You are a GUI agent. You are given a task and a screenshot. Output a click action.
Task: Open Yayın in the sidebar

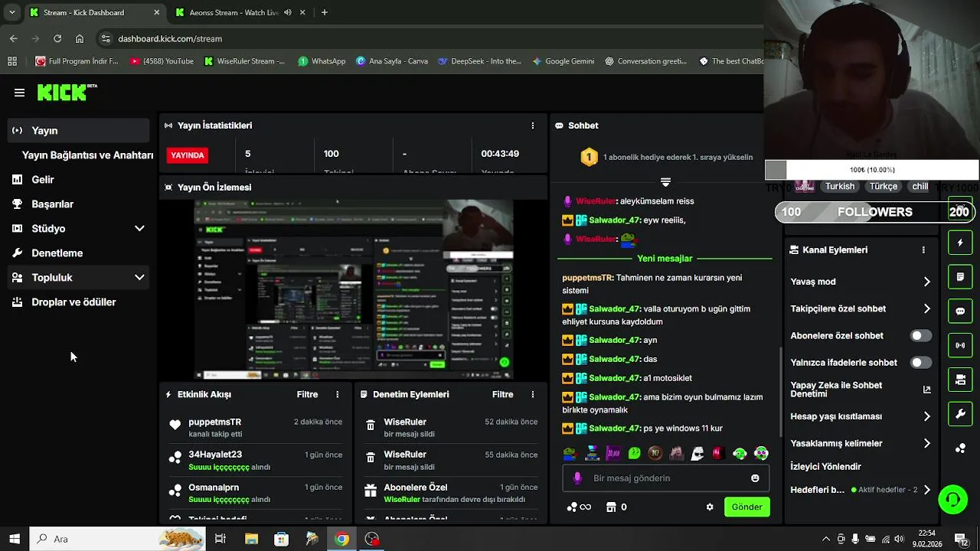[x=79, y=130]
